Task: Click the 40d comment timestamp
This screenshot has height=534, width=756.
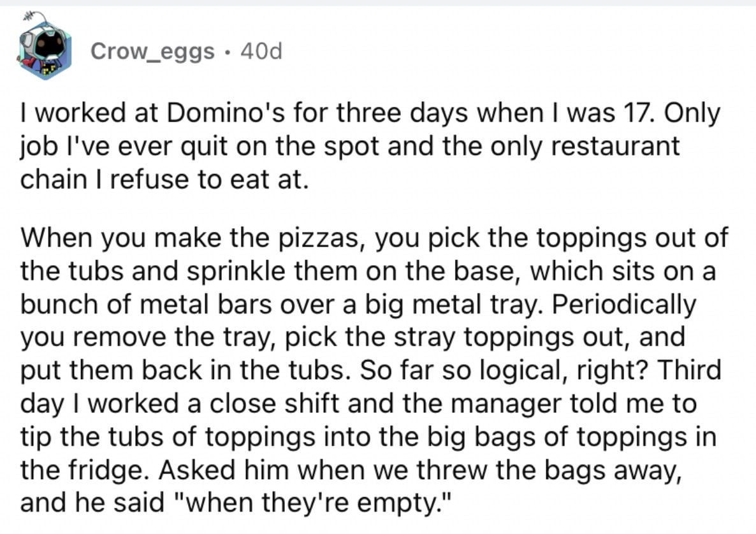Action: coord(261,50)
